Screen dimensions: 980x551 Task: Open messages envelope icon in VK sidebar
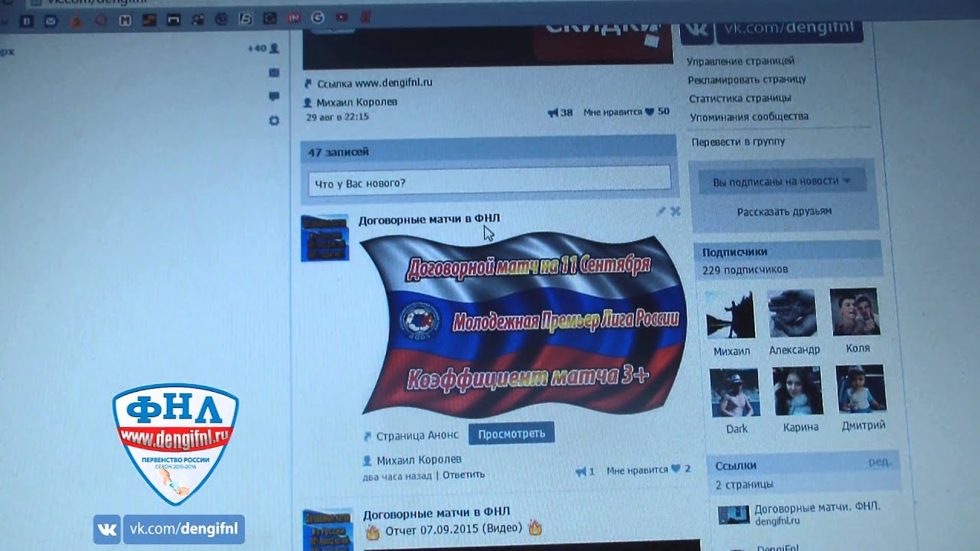(274, 73)
